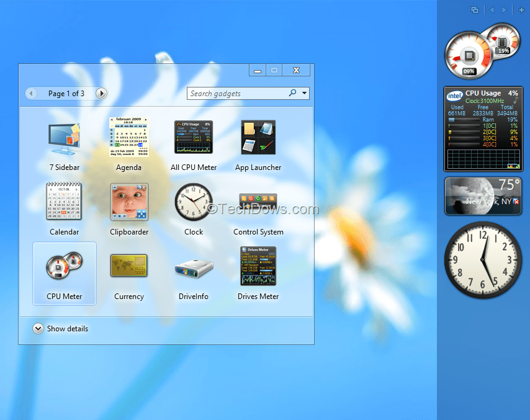530x420 pixels.
Task: Go to the next gadget page
Action: coord(101,93)
